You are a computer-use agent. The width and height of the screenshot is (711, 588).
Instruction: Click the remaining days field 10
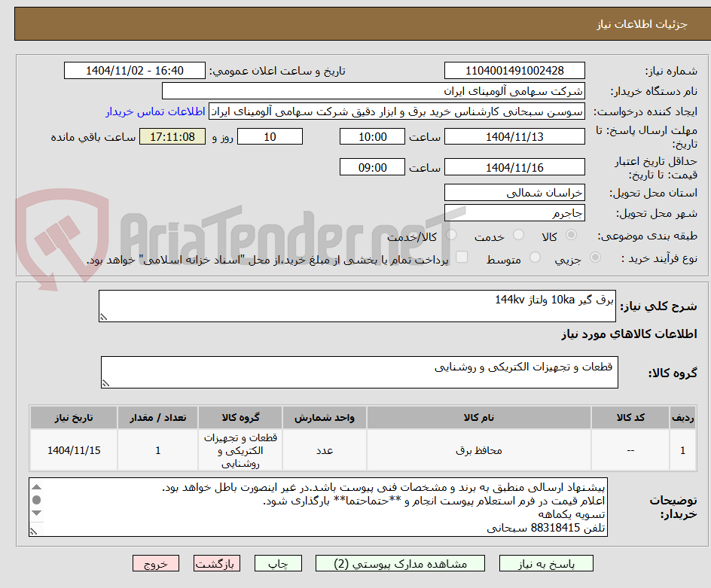click(270, 136)
